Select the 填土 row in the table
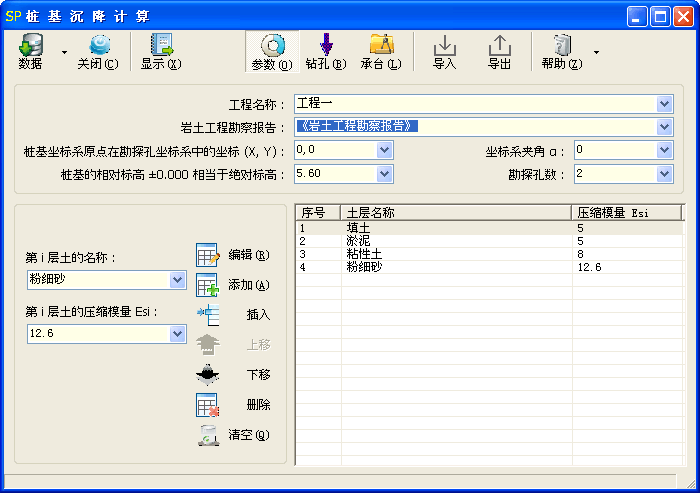The height and width of the screenshot is (493, 700). pos(490,228)
